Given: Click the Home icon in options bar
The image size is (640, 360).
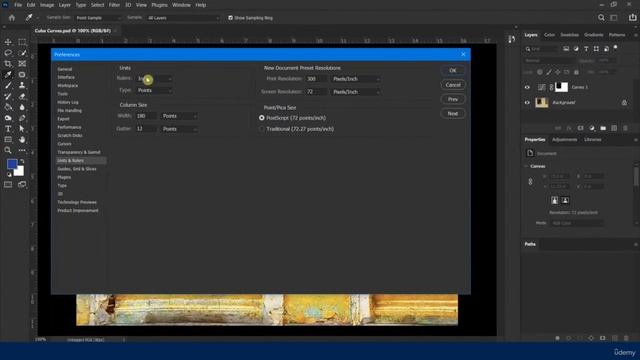Looking at the screenshot, I should click(12, 18).
